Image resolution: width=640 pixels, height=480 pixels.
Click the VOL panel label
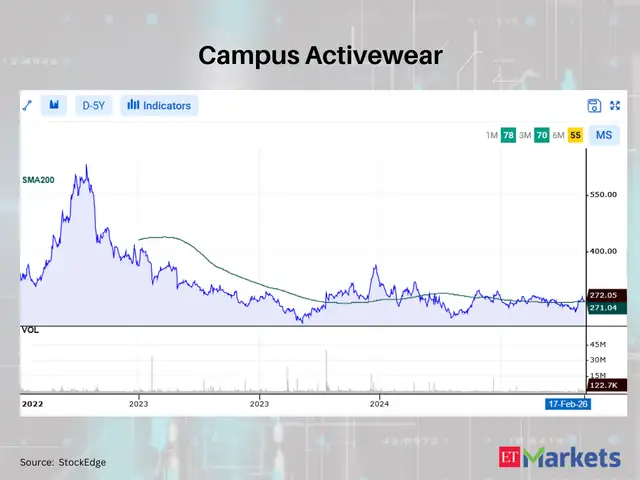pyautogui.click(x=30, y=330)
